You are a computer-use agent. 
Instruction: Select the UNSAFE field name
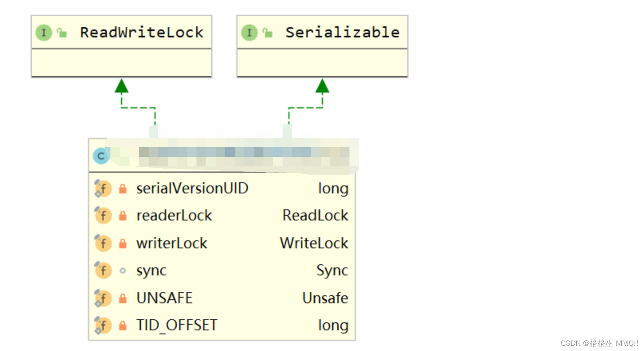click(x=165, y=298)
